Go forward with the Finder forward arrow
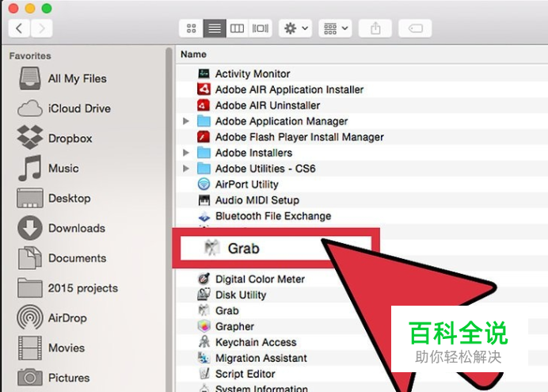548x392 pixels. (x=42, y=29)
